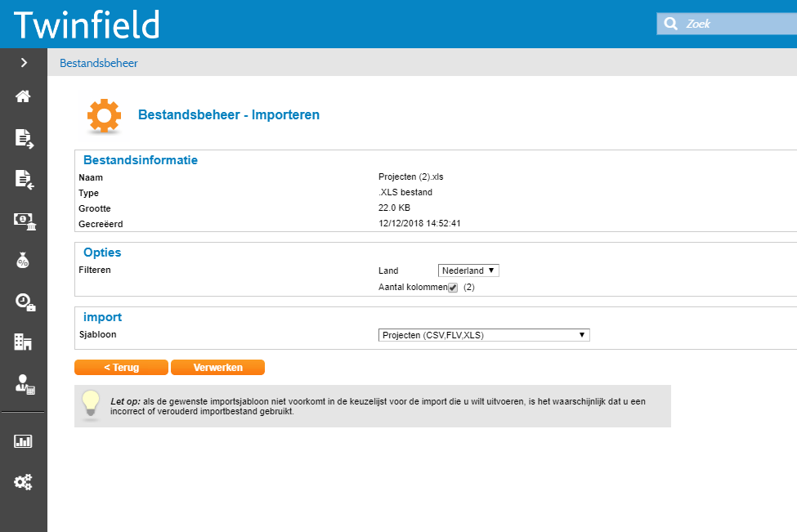Click the Terug button
This screenshot has height=532, width=797.
coord(121,367)
